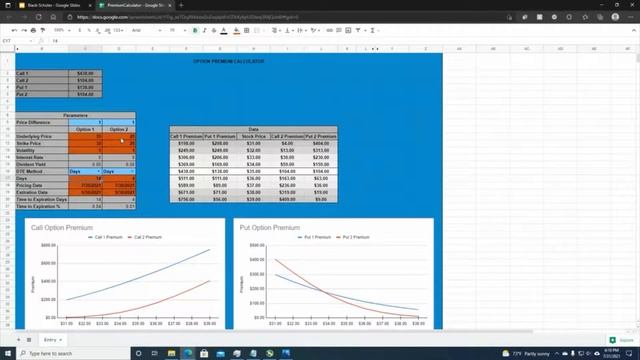Image resolution: width=640 pixels, height=360 pixels.
Task: Click the horizontal scrollbar of the sheet
Action: click(x=273, y=331)
